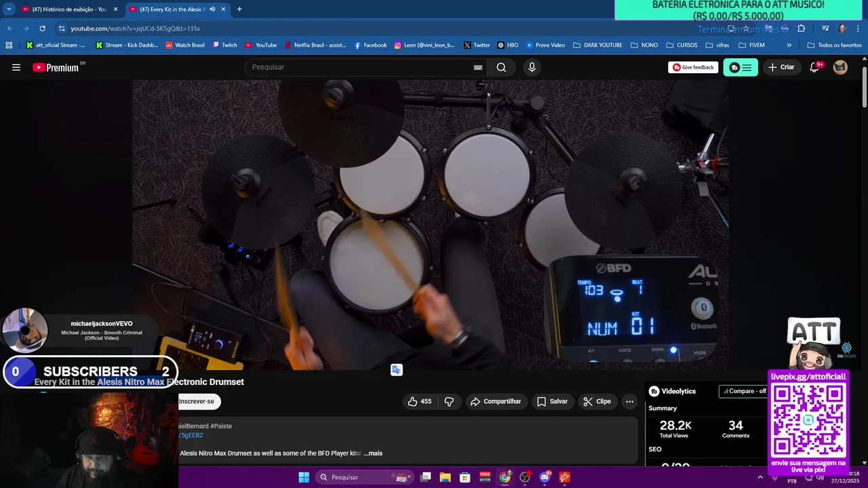Expand the CURSOS bookmarks folder
The height and width of the screenshot is (488, 868).
(682, 45)
